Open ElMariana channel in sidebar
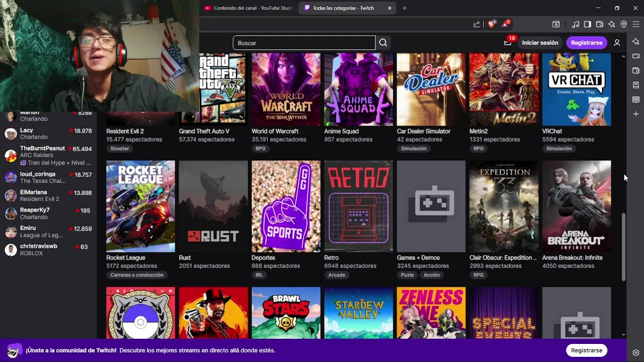 [x=48, y=196]
